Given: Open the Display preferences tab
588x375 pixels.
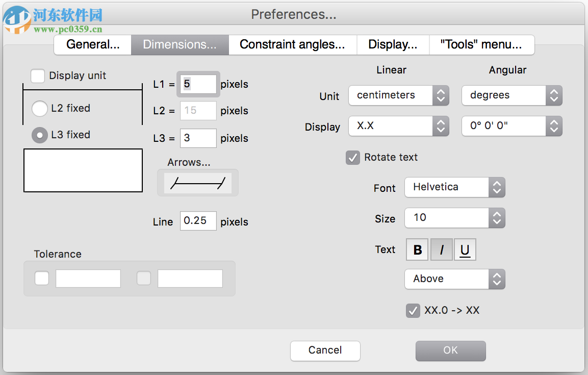Looking at the screenshot, I should click(x=393, y=45).
